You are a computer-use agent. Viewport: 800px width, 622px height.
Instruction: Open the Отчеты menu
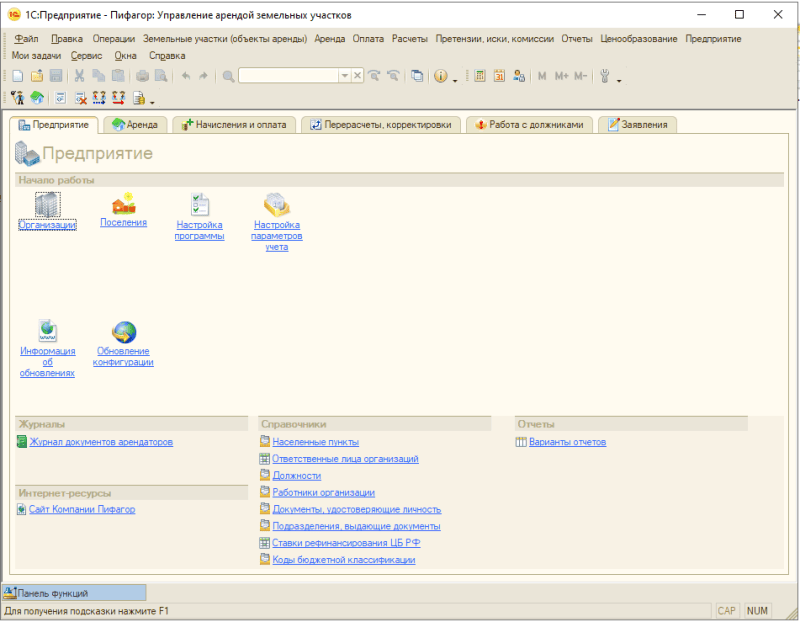coord(577,38)
